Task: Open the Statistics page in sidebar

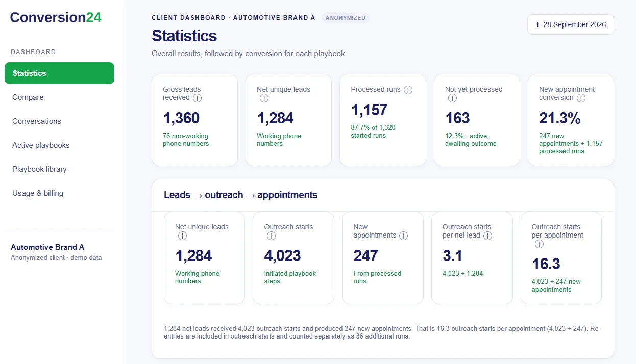Action: [x=59, y=73]
